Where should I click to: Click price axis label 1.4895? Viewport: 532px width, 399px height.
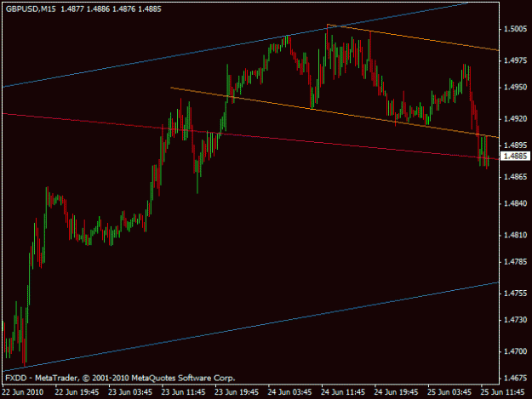pyautogui.click(x=515, y=145)
